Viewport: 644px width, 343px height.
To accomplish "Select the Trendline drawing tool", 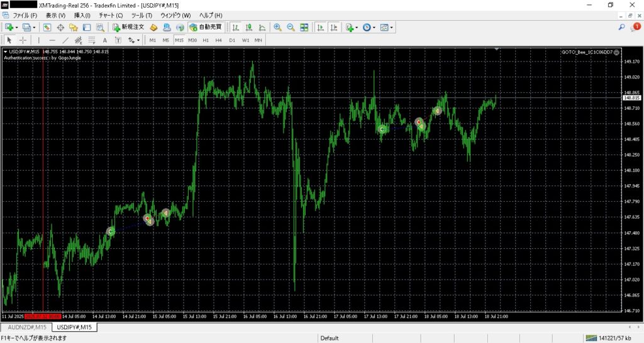I will click(65, 40).
